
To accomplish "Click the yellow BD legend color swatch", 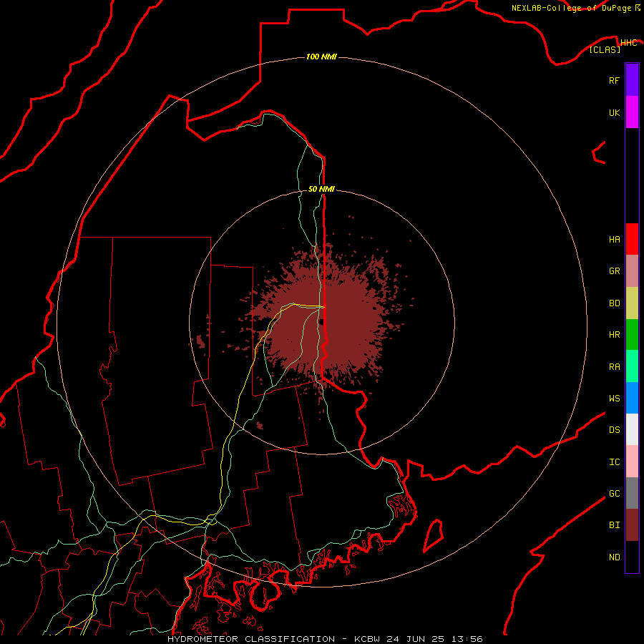I will tap(632, 303).
